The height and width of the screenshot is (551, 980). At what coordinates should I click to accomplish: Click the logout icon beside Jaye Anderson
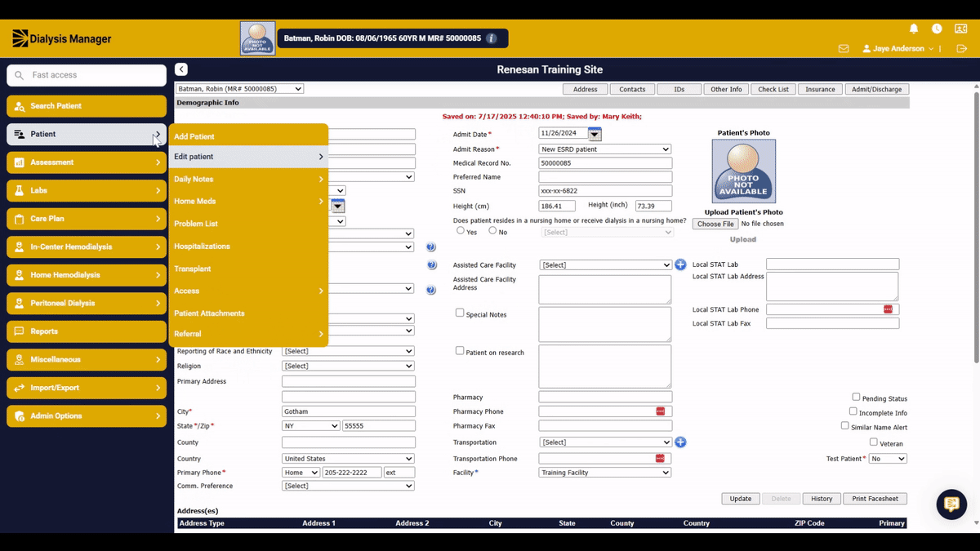point(962,49)
